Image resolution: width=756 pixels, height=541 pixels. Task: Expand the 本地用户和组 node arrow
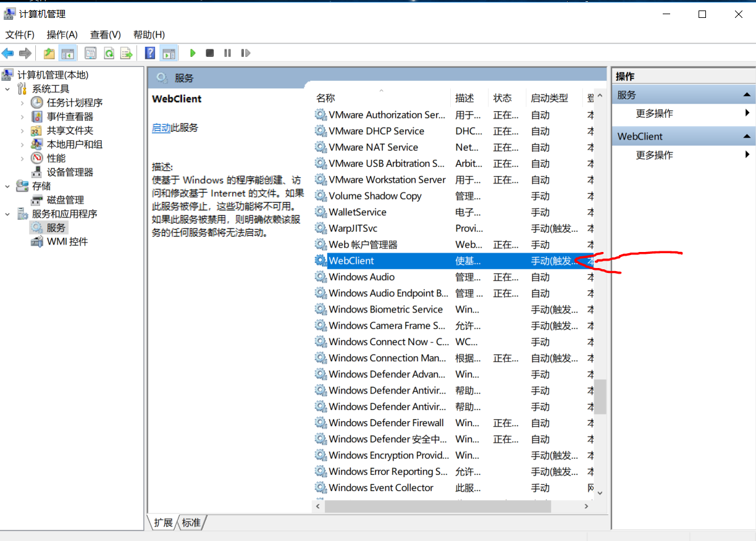(22, 145)
